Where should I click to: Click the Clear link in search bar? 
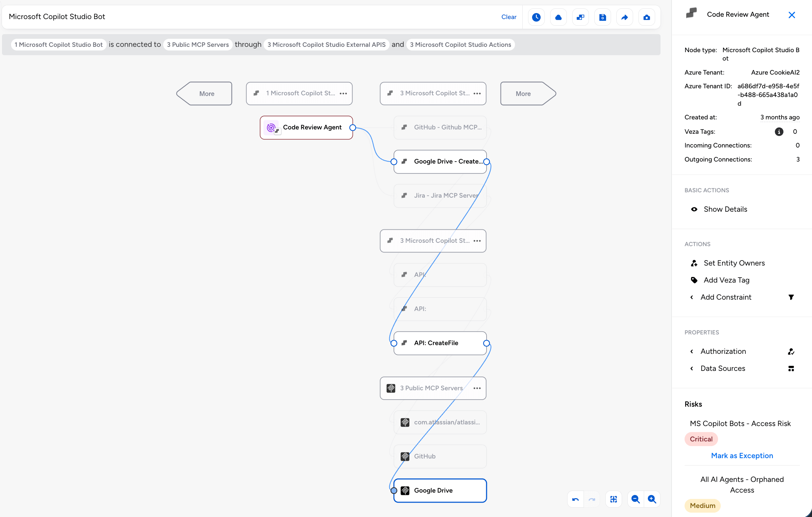tap(509, 17)
